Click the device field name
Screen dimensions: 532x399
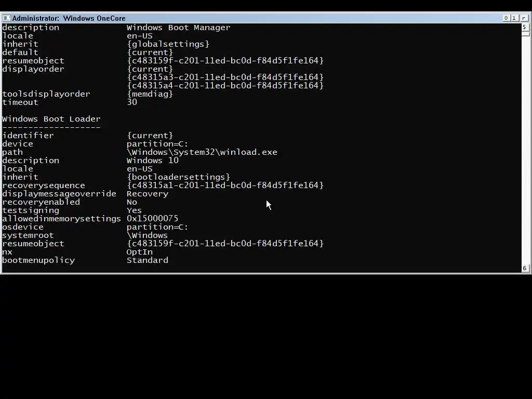coord(18,144)
